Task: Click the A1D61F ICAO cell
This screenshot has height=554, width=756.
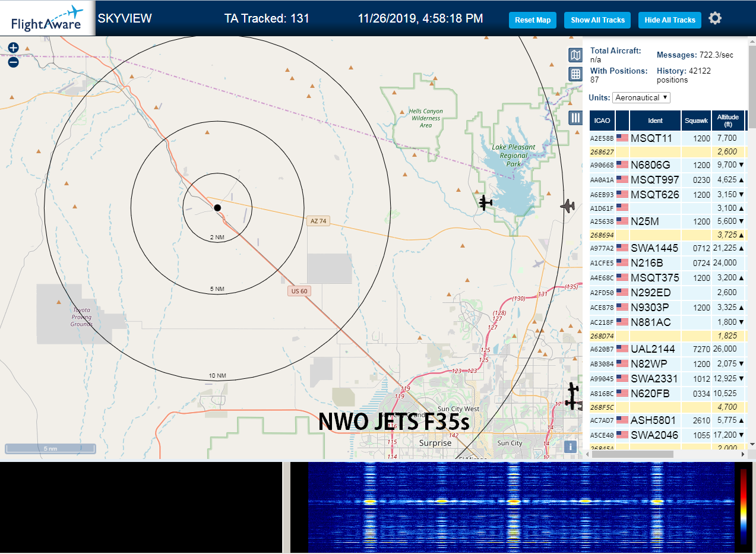Action: point(601,208)
